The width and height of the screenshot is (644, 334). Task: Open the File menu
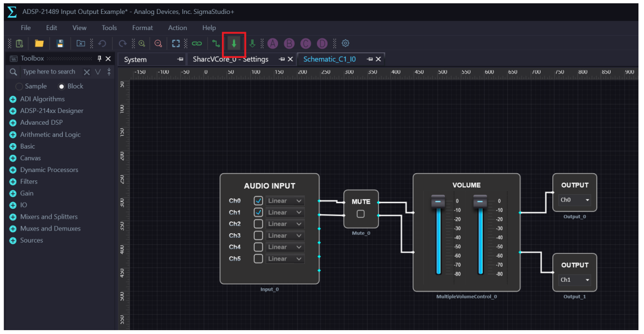pyautogui.click(x=26, y=28)
